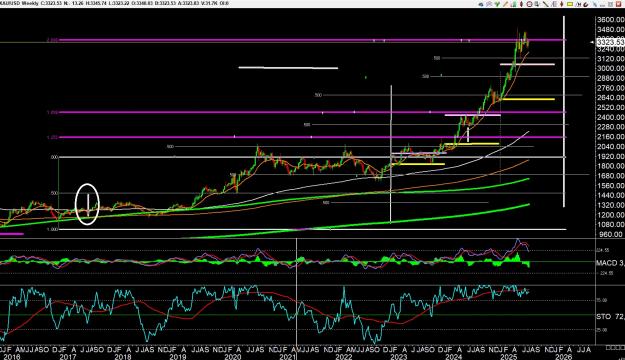Click the 2024 year label on time axis
The height and width of the screenshot is (360, 625).
pyautogui.click(x=454, y=357)
